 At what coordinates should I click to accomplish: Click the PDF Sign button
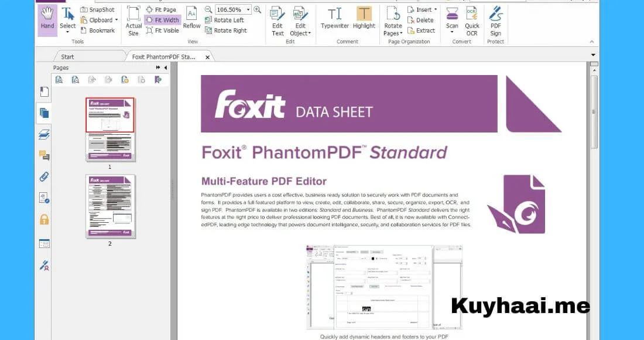(496, 21)
